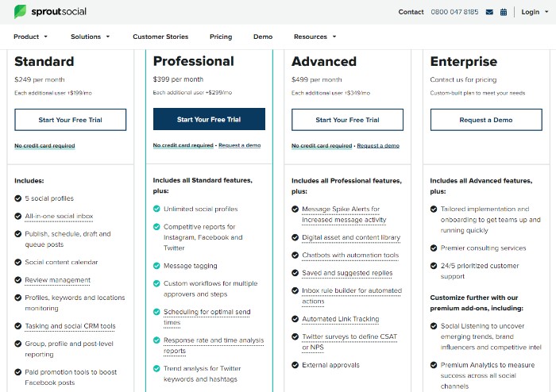This screenshot has height=392, width=556.
Task: Click checkmark beside 'Premier consulting services'
Action: pyautogui.click(x=434, y=248)
